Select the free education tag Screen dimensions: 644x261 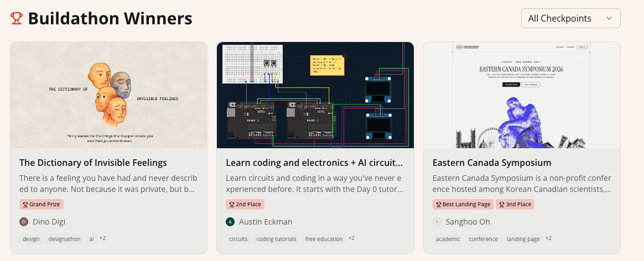point(324,239)
